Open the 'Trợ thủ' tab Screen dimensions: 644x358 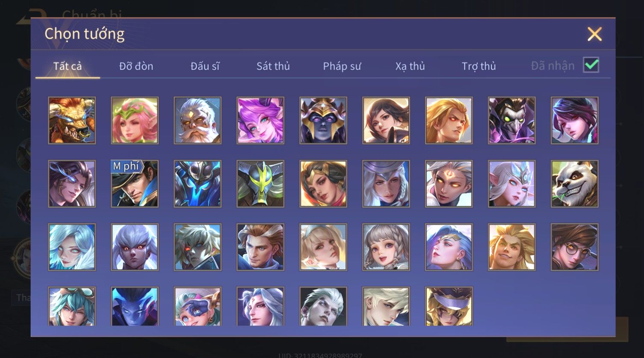479,66
